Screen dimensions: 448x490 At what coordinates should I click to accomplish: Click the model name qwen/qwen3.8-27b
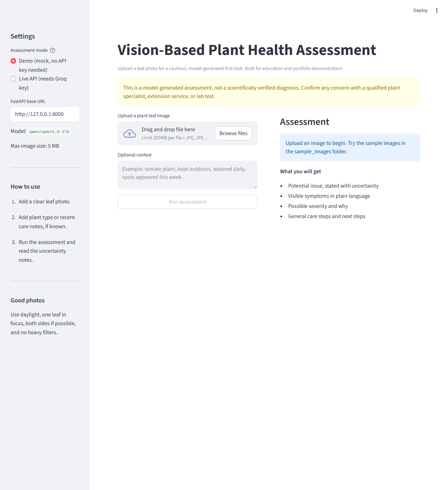49,132
